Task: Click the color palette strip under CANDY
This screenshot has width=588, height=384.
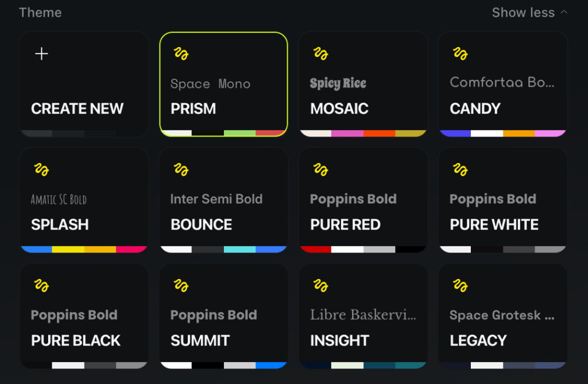Action: click(502, 134)
